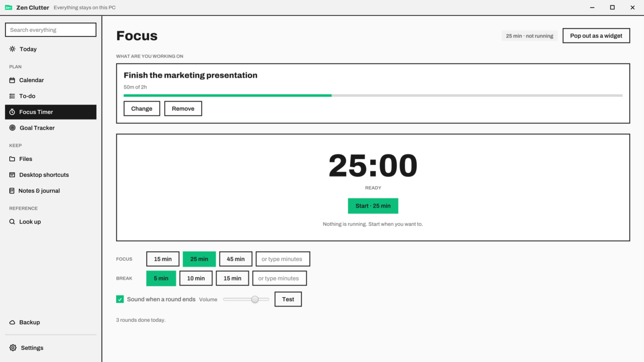Click the Look up magnifier icon
The height and width of the screenshot is (362, 644).
[x=12, y=222]
